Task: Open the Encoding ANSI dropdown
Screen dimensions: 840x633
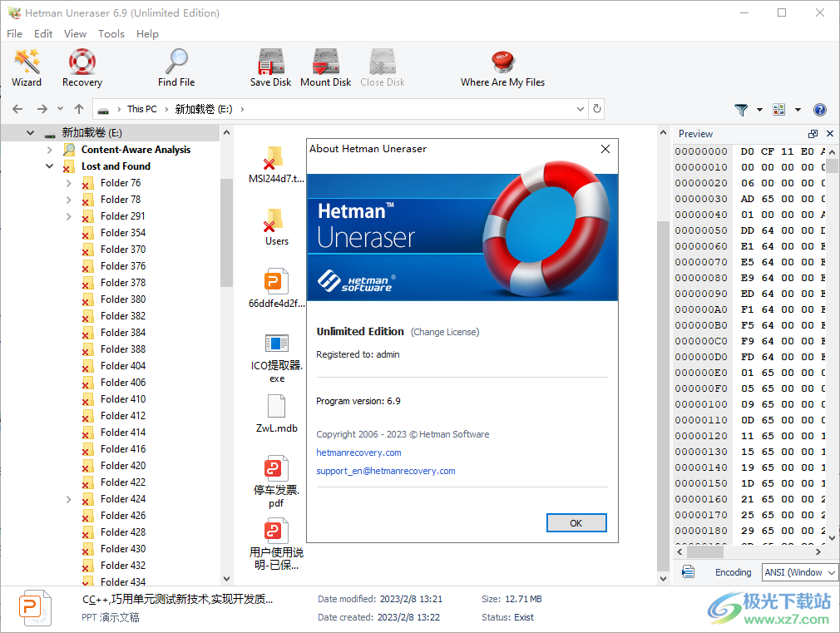Action: coord(800,572)
